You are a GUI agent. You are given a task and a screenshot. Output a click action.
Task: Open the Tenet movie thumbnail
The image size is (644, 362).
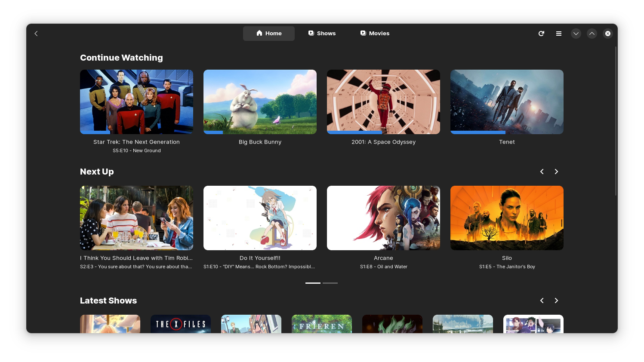point(507,102)
